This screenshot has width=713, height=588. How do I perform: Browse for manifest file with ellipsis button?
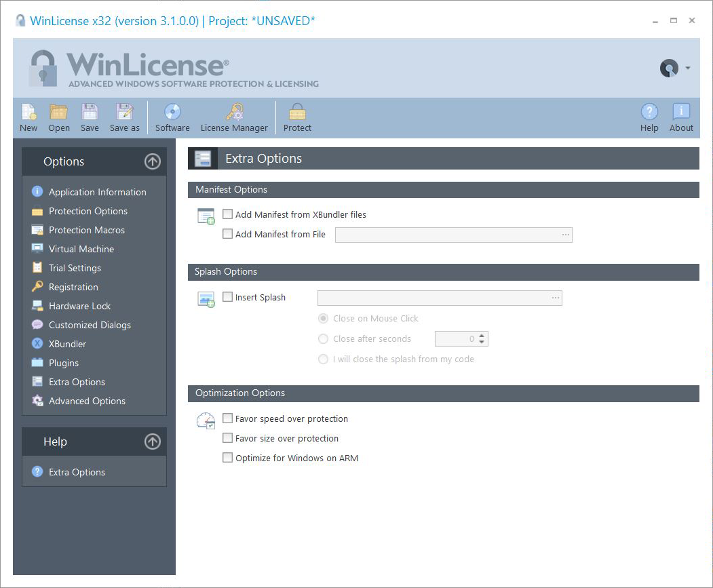pos(565,235)
